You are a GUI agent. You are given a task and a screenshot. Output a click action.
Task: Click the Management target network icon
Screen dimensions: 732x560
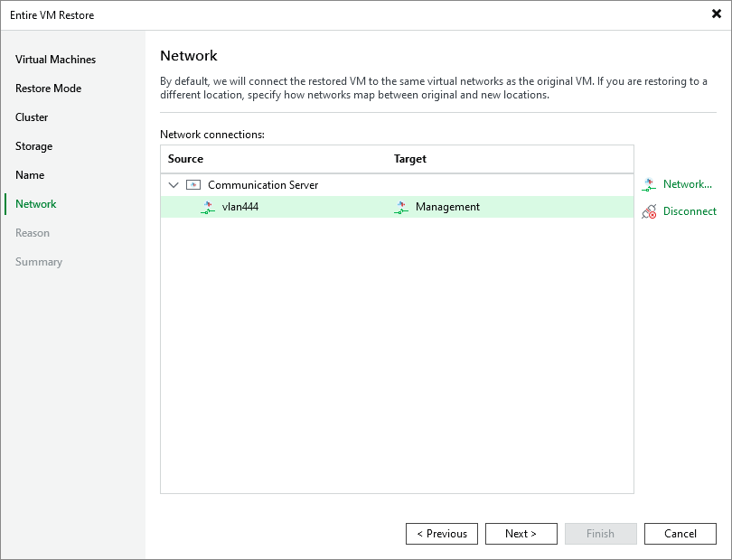point(401,207)
